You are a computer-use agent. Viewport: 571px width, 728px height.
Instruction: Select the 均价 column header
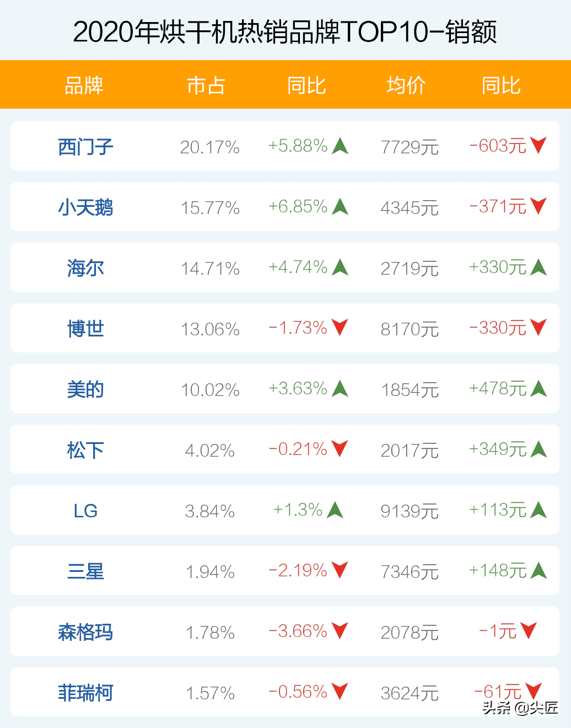click(406, 85)
